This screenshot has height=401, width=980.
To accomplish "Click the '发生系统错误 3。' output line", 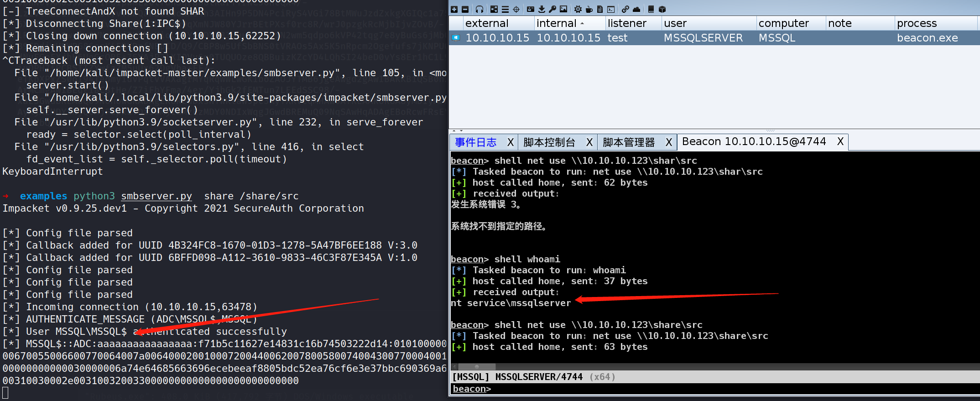I will point(486,204).
